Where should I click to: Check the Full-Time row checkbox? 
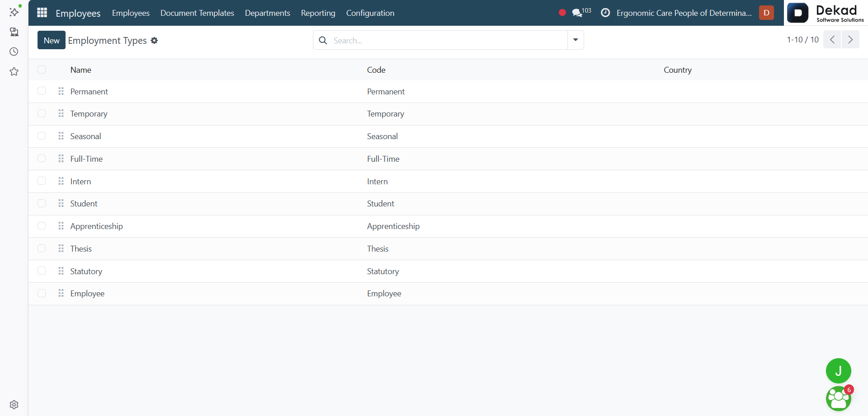click(42, 159)
